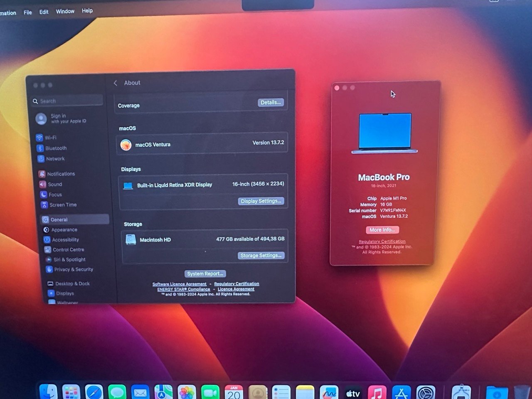Open the Licence Agreement link

point(236,289)
